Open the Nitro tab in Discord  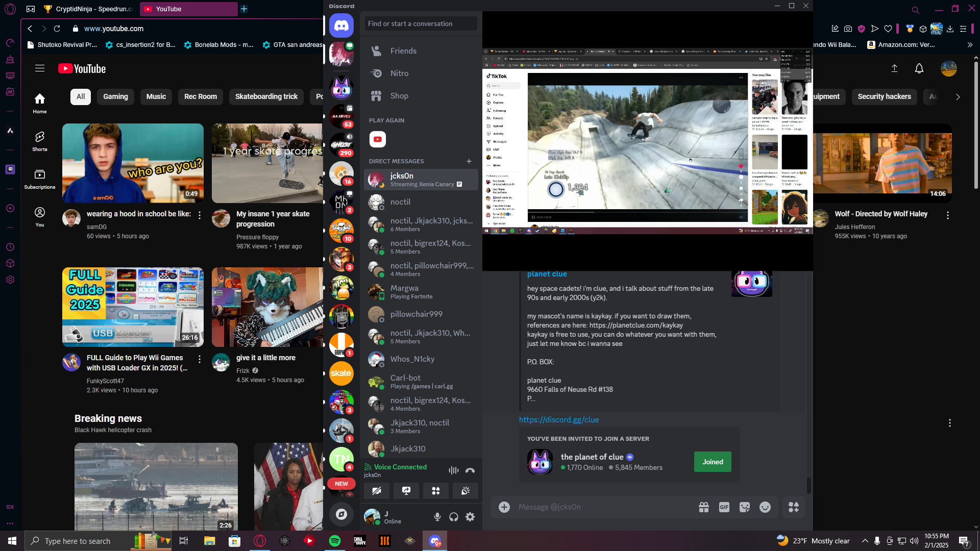click(x=399, y=73)
